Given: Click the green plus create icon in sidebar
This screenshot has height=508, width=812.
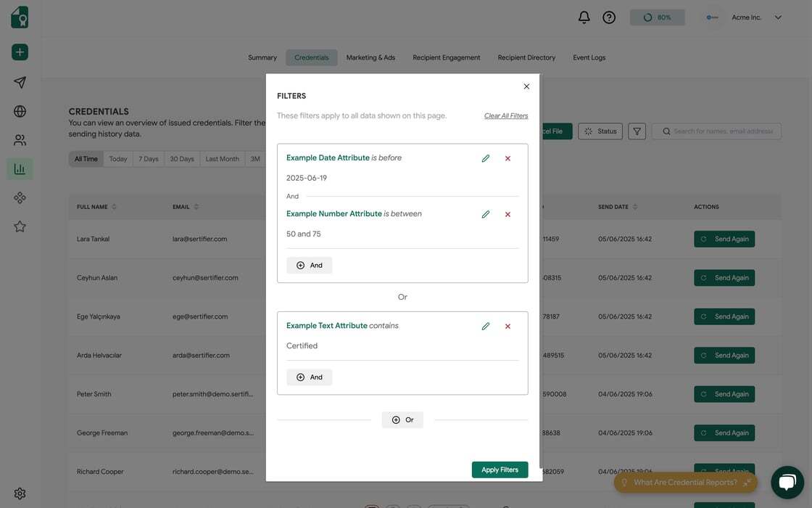Looking at the screenshot, I should (20, 52).
